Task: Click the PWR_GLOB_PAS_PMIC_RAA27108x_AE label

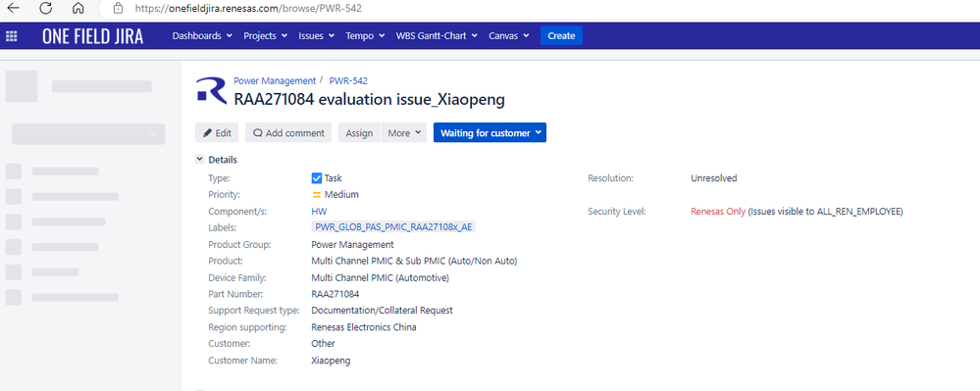Action: coord(393,227)
